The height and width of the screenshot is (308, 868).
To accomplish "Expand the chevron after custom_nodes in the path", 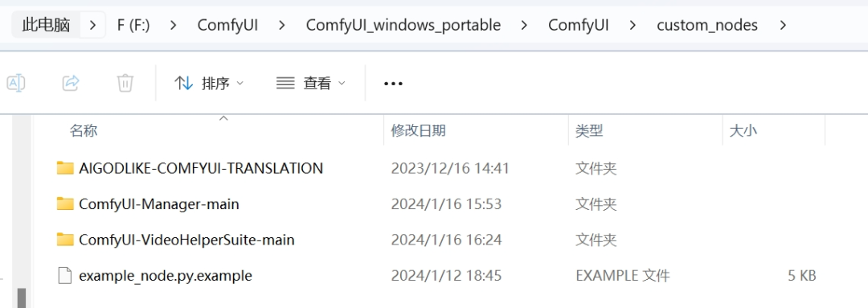I will [782, 25].
